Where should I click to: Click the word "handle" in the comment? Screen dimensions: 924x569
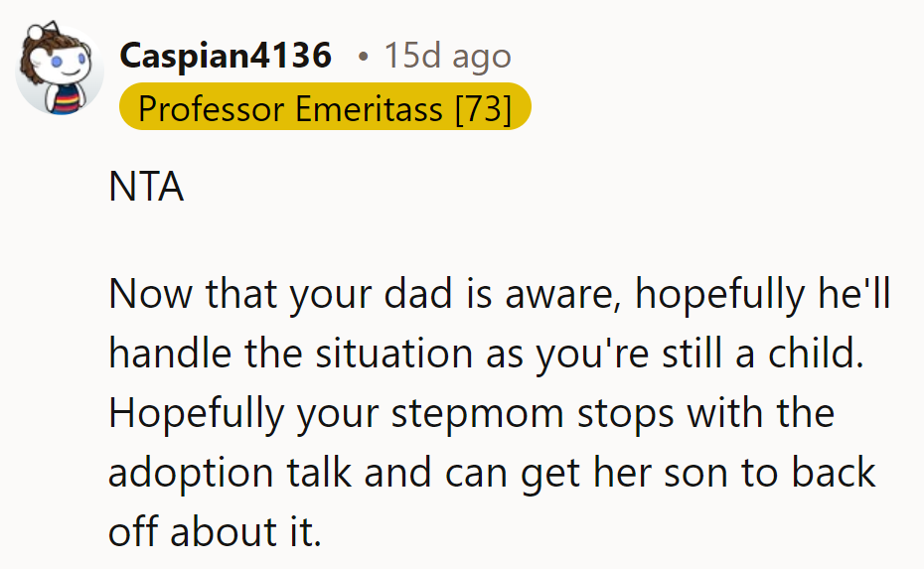(172, 355)
